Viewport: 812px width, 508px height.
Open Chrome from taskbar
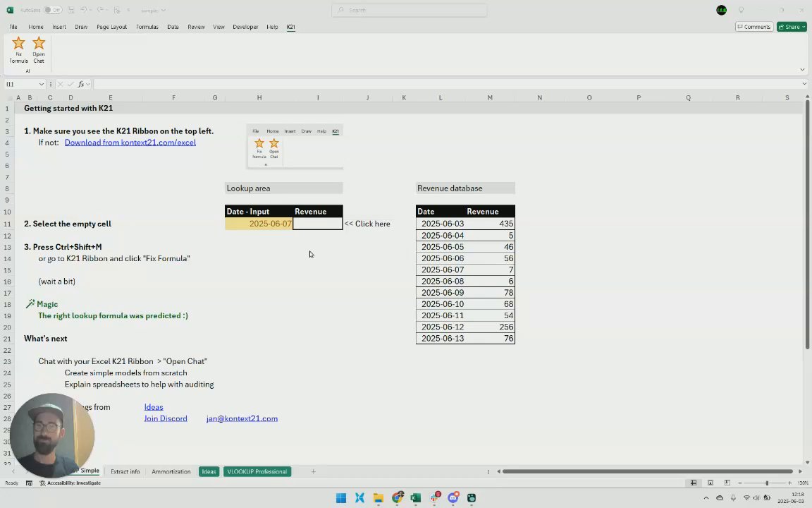click(398, 498)
